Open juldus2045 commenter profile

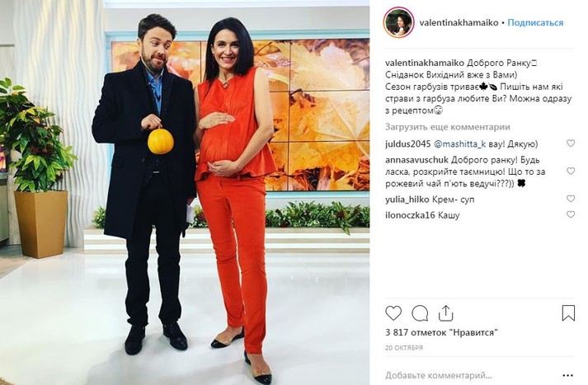[408, 144]
